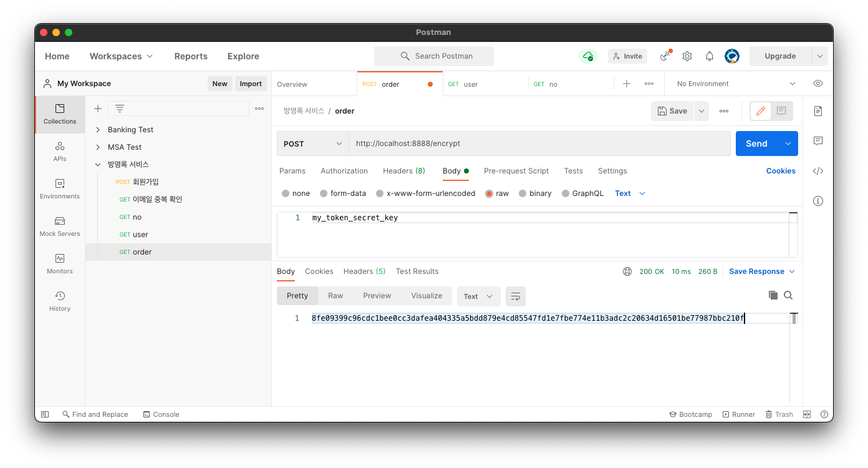Open the settings gear icon
The height and width of the screenshot is (468, 868).
pos(687,56)
